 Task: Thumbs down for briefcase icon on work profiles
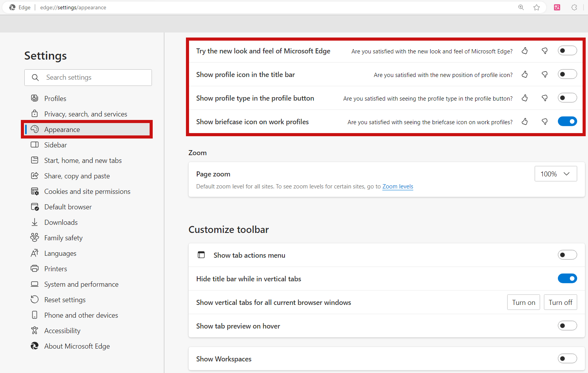click(545, 121)
